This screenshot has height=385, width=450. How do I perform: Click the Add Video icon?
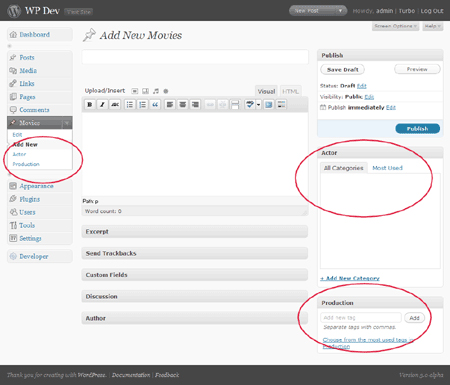click(x=146, y=91)
